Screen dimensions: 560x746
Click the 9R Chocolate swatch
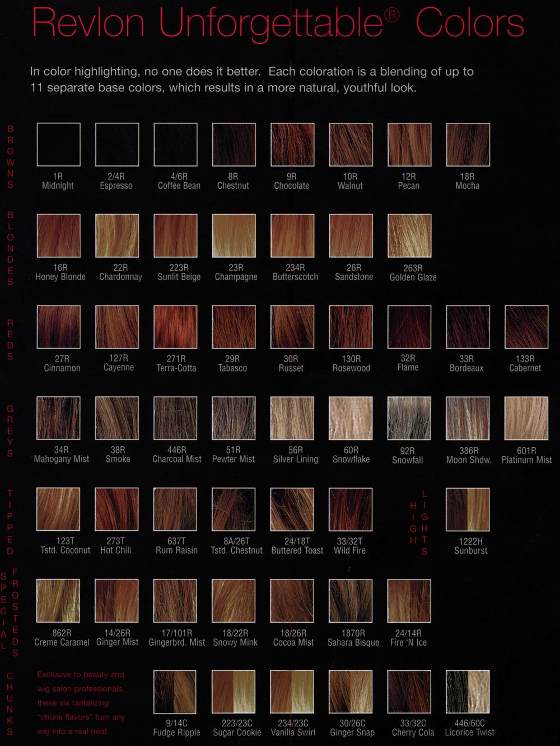pyautogui.click(x=292, y=145)
